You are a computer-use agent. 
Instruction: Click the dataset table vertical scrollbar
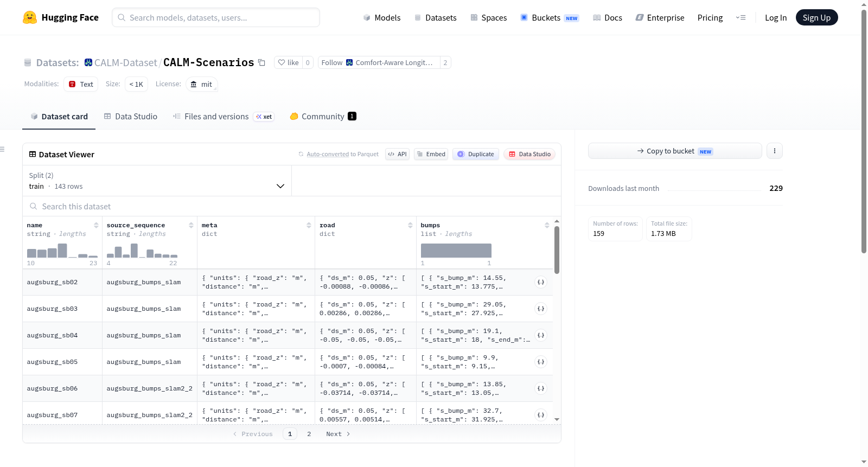(557, 250)
